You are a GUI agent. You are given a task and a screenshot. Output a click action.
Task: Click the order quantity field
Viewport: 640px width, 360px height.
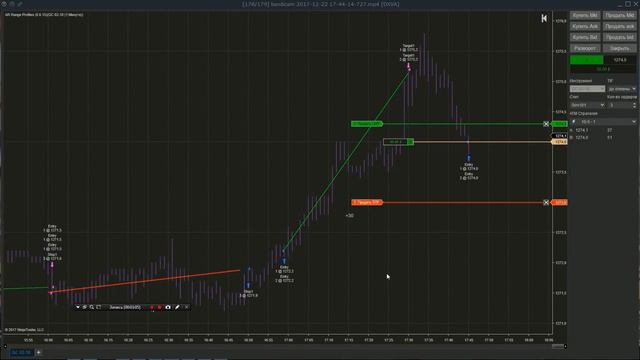coord(619,105)
